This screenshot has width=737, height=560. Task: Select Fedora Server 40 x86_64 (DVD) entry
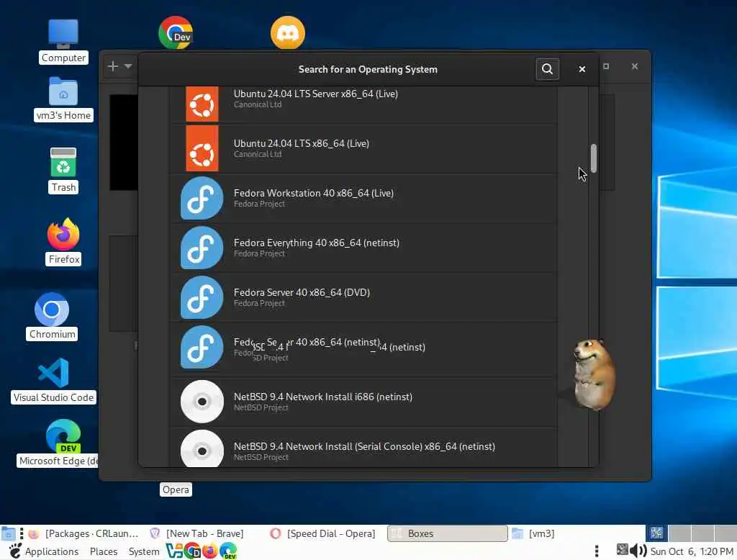pos(363,297)
